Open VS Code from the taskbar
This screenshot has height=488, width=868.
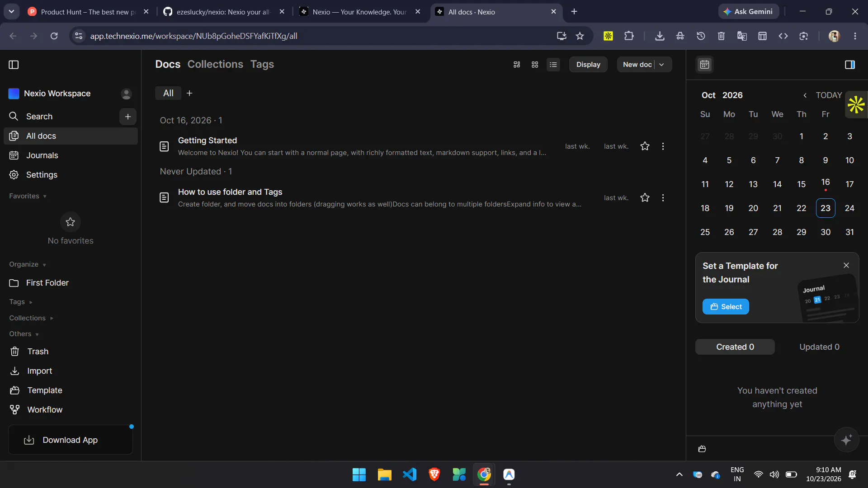tap(410, 474)
